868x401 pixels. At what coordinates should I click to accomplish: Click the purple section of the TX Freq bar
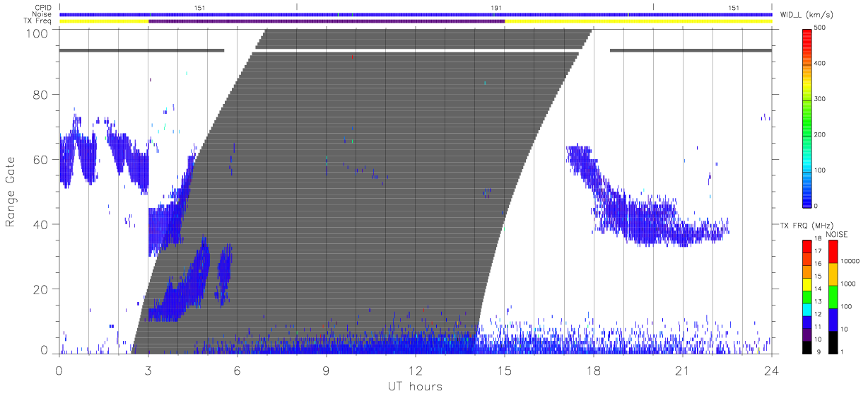click(327, 21)
